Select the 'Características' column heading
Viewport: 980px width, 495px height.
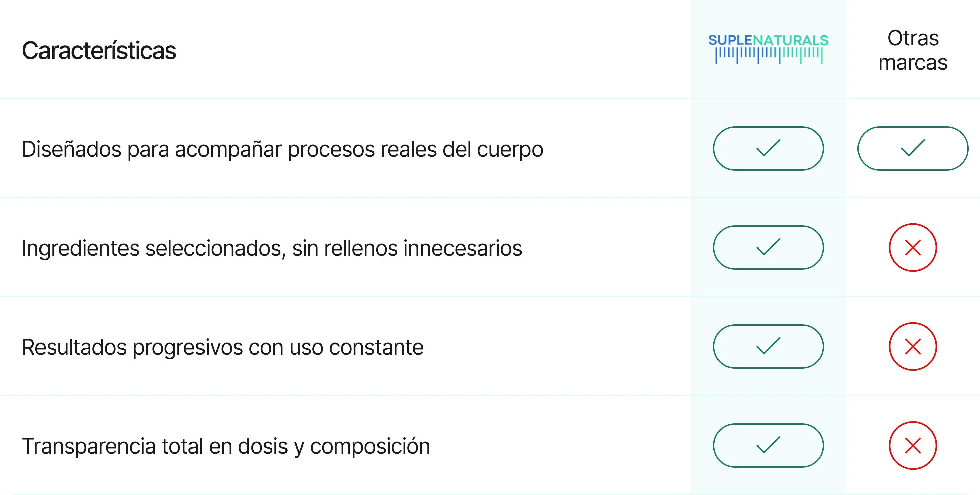click(99, 51)
